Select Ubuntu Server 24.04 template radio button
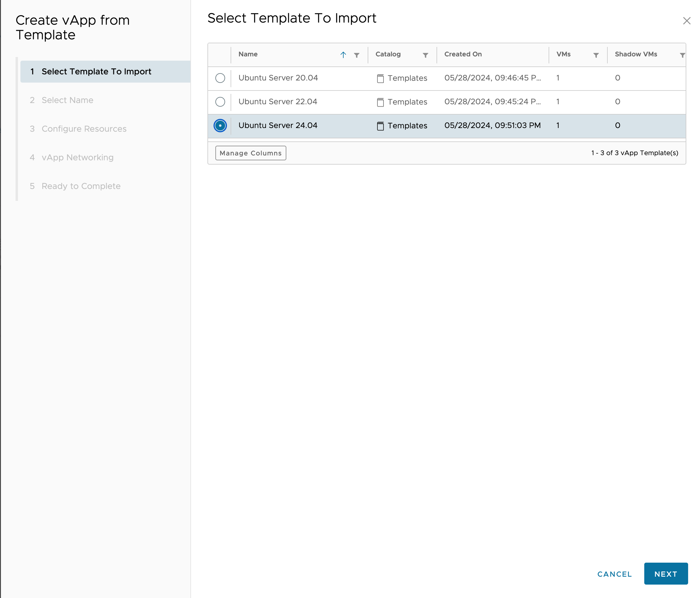700x598 pixels. tap(219, 125)
